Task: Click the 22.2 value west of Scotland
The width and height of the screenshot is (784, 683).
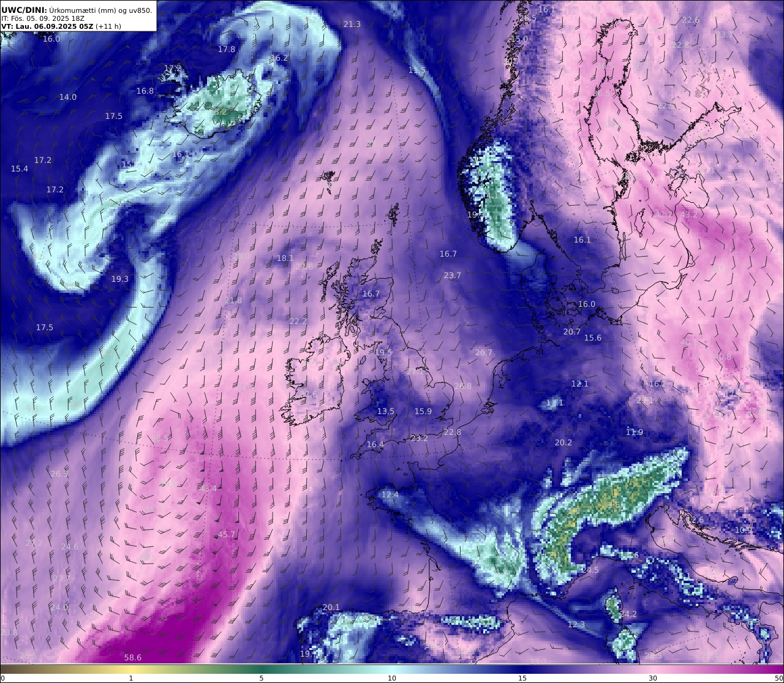Action: coord(298,321)
